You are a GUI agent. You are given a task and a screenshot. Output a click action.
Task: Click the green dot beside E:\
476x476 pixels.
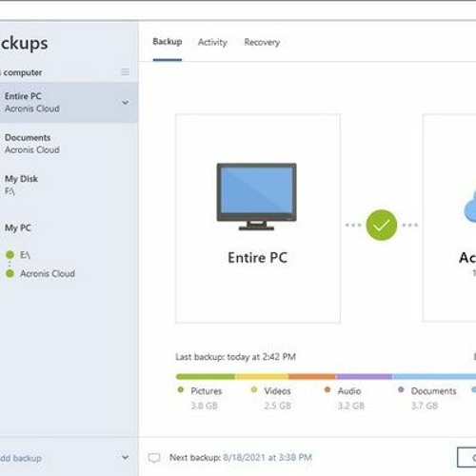tap(10, 255)
